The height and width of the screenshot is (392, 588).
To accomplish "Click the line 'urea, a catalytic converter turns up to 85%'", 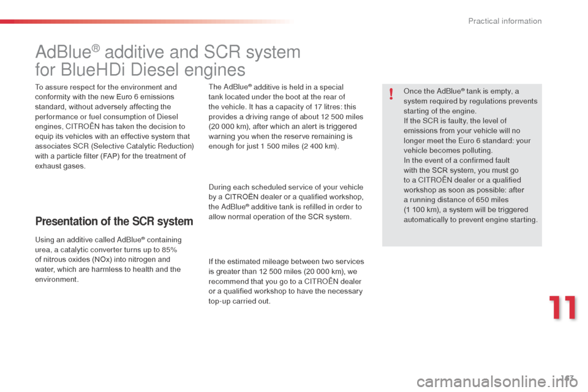I will coord(106,250).
